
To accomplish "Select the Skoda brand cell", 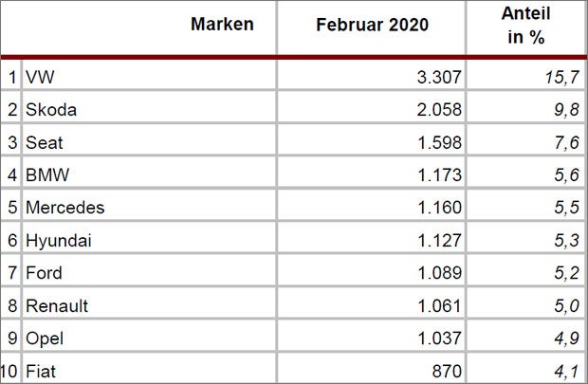I will [x=51, y=109].
